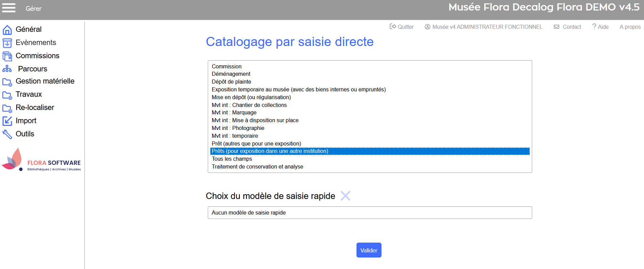
Task: Click the Import arrow icon
Action: 7,121
